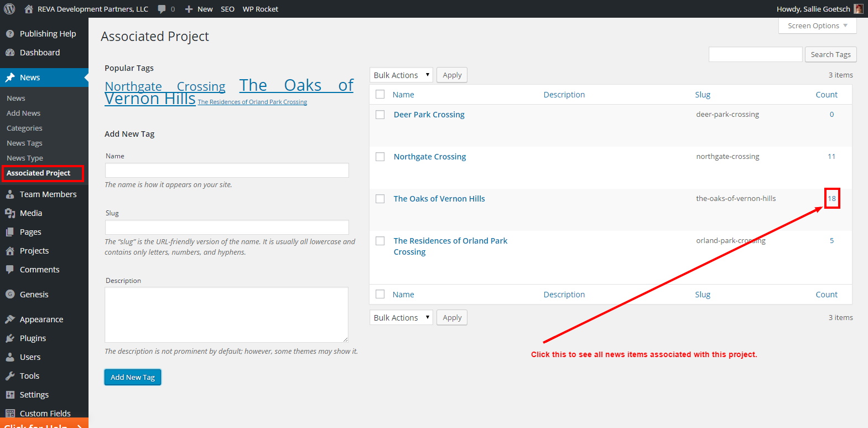Image resolution: width=868 pixels, height=428 pixels.
Task: Sort by the top Slug column header
Action: tap(703, 95)
